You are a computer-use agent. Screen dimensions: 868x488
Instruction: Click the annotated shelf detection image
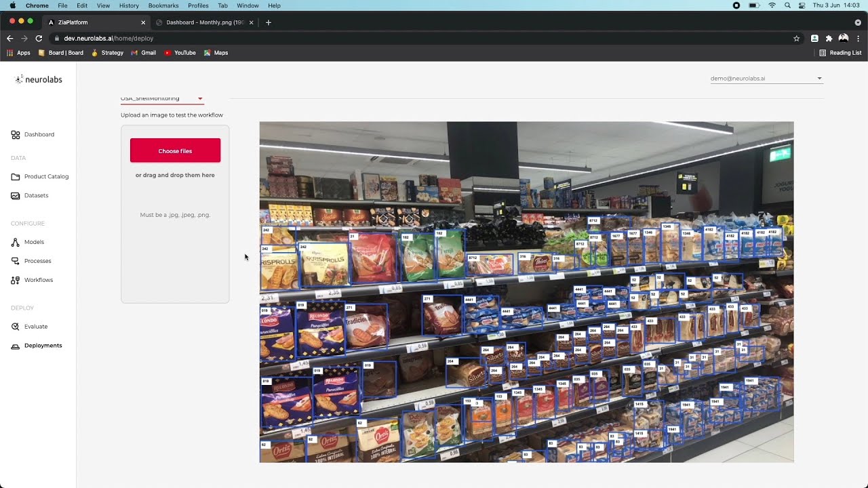(526, 292)
